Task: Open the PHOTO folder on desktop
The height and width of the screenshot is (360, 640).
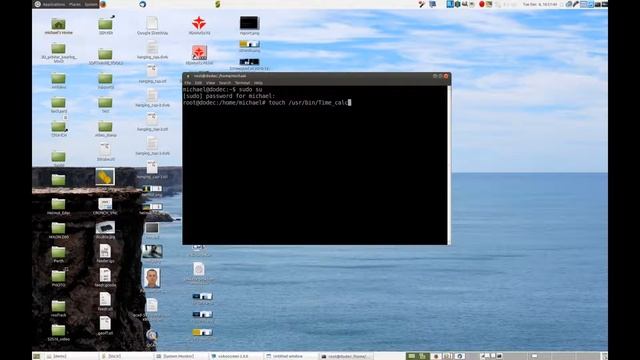Action: pyautogui.click(x=58, y=278)
